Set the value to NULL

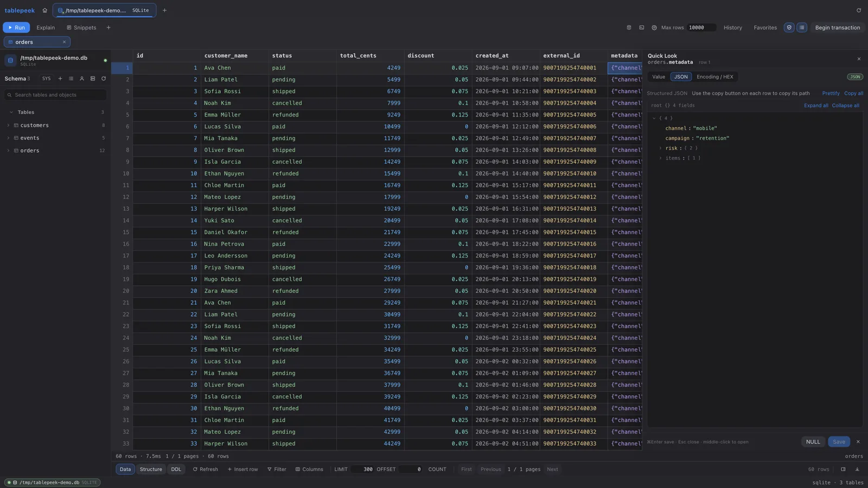(x=813, y=442)
